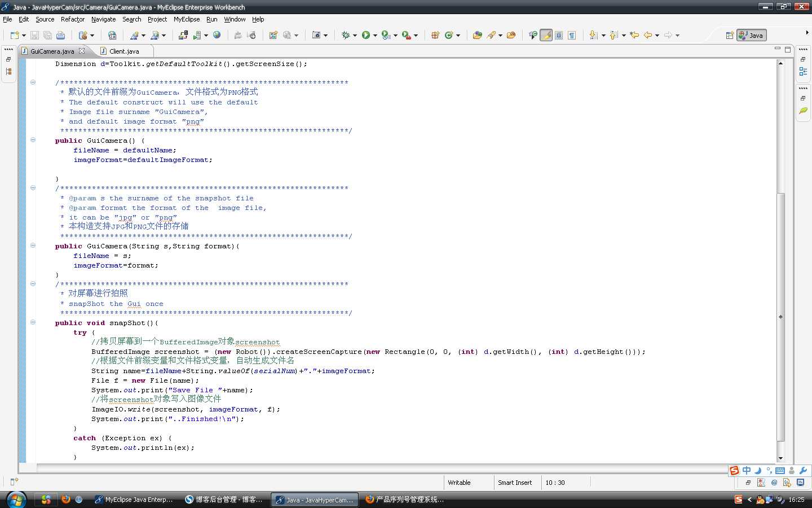Screen dimensions: 812x508
Task: Collapse the GuiCamera() constructor fold marker
Action: [x=33, y=139]
